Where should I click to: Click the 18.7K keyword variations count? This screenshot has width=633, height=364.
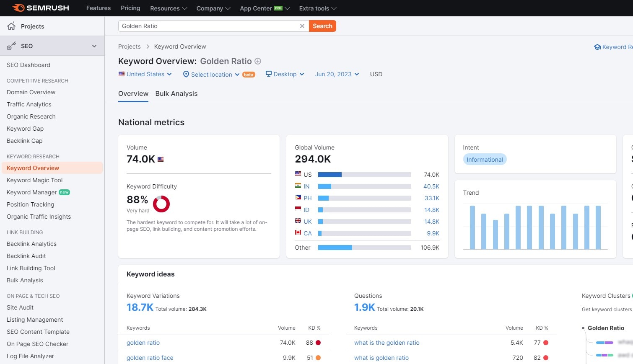point(140,307)
